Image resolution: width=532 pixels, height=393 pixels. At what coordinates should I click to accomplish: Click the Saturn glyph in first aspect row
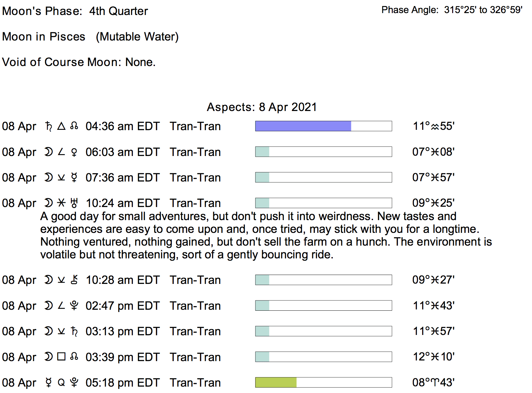click(49, 126)
